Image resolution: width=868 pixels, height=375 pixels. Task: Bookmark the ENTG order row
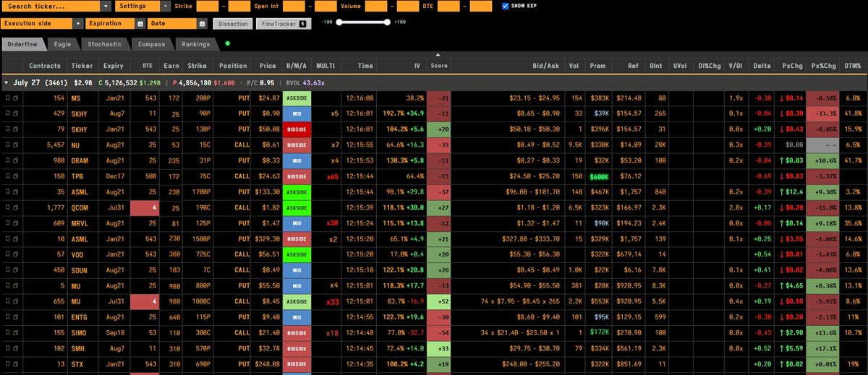[7, 318]
